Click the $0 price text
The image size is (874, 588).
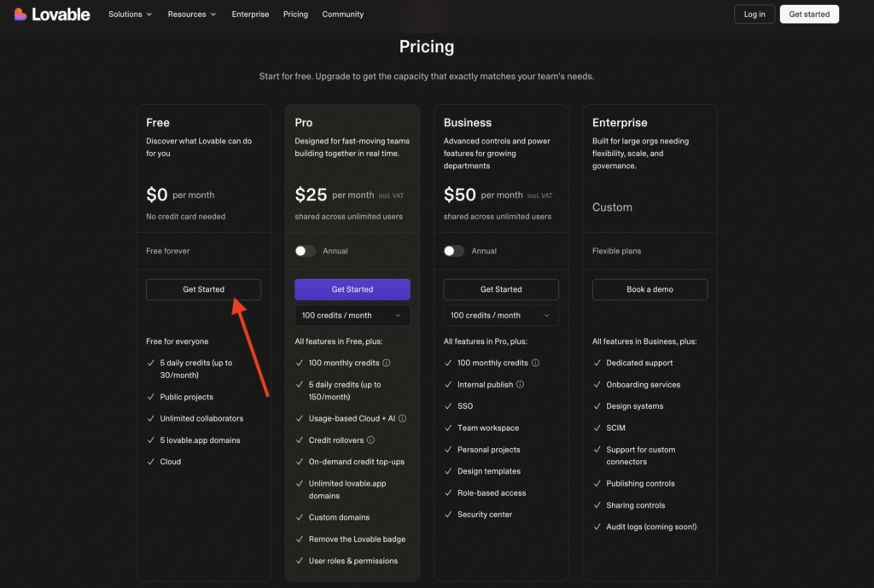point(157,195)
